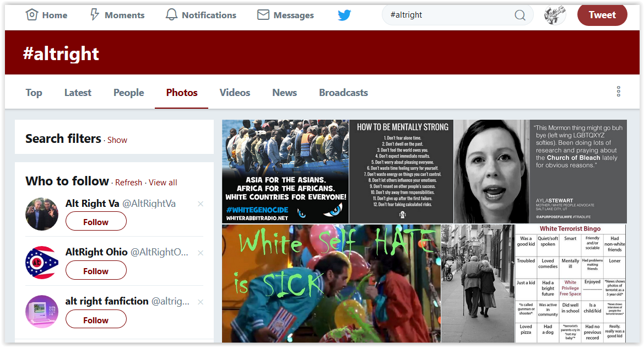Click the Moments nav label

click(x=125, y=15)
